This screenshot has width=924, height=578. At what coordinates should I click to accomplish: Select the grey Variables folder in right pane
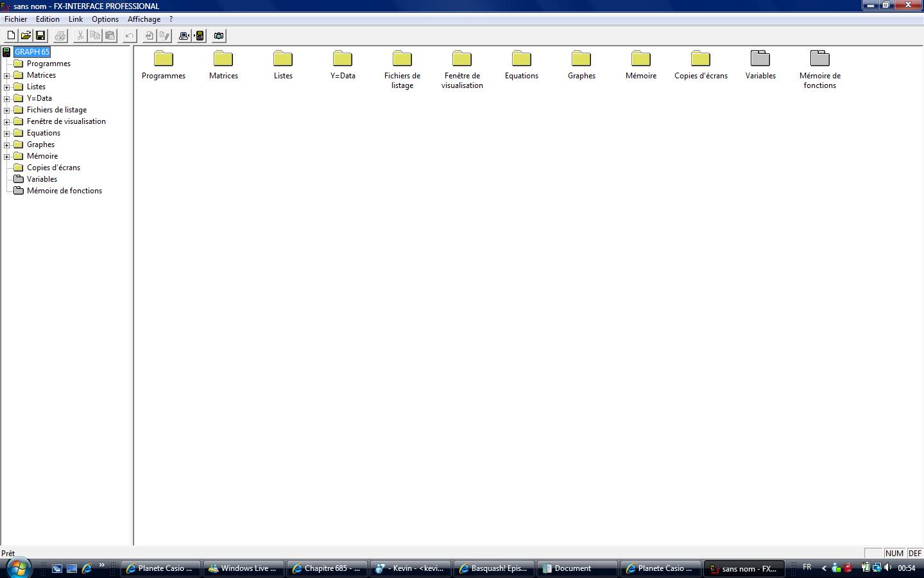[x=760, y=58]
